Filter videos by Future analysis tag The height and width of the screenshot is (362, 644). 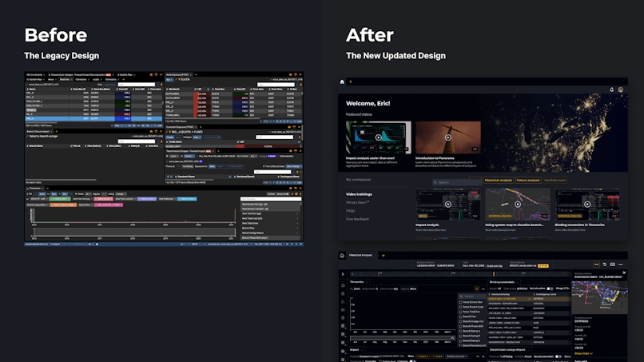point(528,181)
